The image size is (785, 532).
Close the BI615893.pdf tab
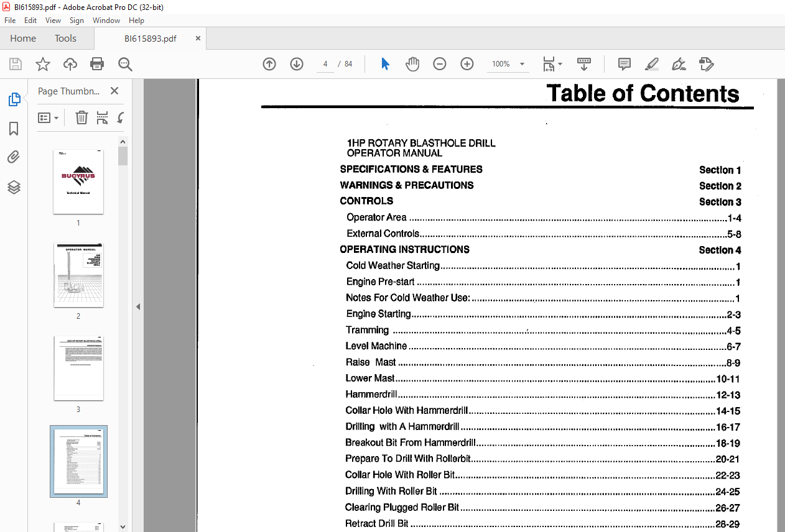pos(198,39)
